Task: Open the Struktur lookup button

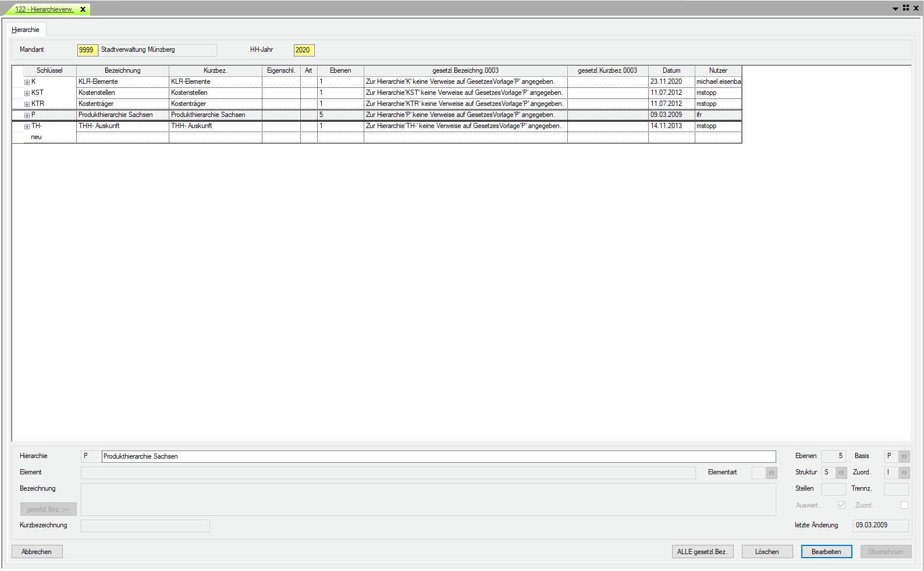Action: 841,473
